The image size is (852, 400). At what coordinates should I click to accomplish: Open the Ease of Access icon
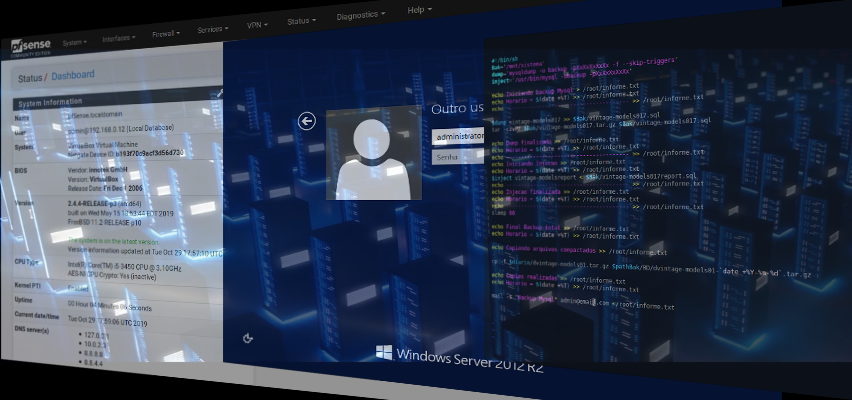[x=247, y=338]
